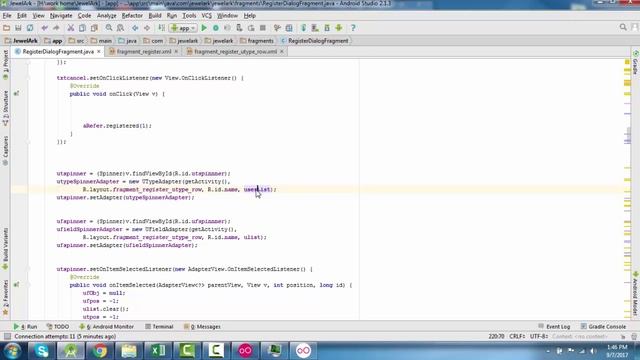Viewport: 640px width, 360px height.
Task: Click the Attach debugger to process icon
Action: 239,28
